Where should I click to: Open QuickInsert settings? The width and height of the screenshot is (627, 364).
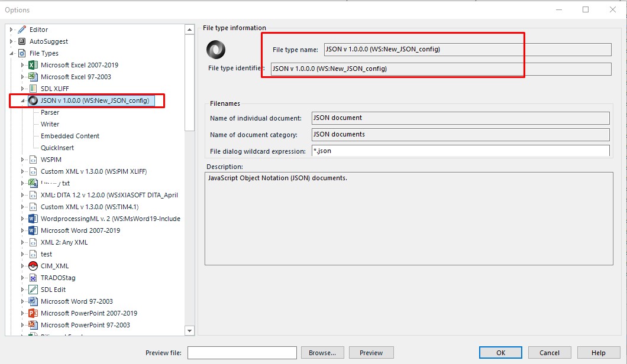tap(57, 148)
